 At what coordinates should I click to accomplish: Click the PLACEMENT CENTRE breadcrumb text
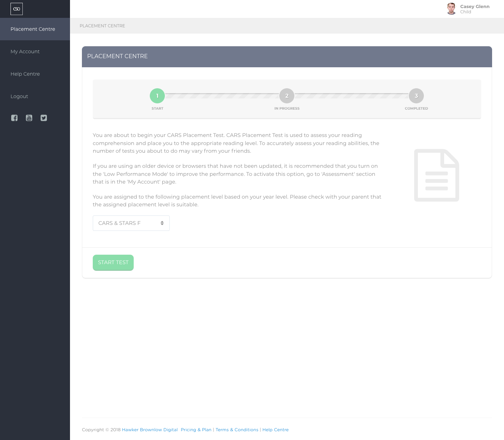click(x=102, y=26)
